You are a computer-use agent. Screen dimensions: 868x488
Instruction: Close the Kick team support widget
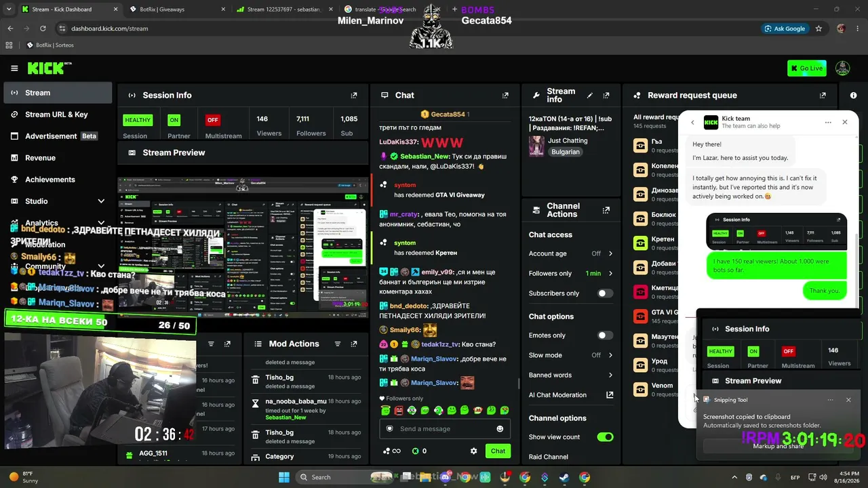pyautogui.click(x=845, y=122)
